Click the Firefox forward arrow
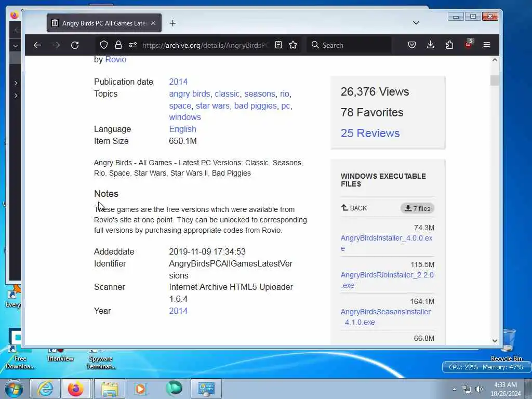The image size is (532, 399). tap(56, 45)
